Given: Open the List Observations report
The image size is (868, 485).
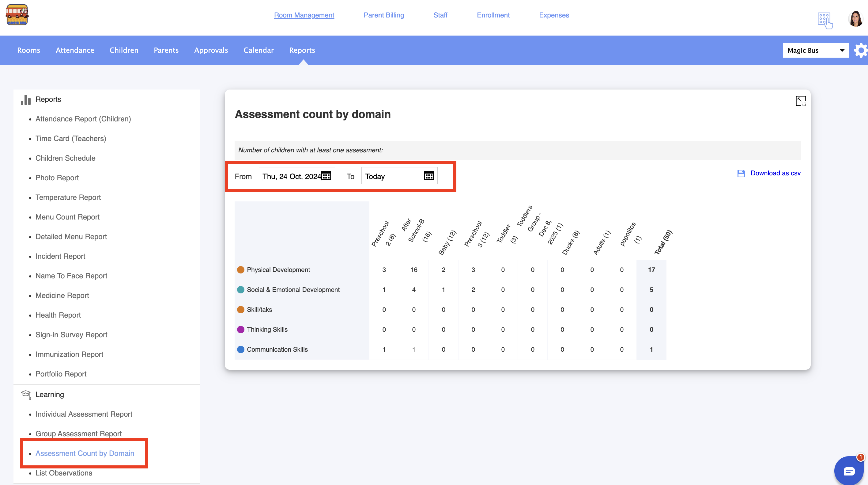Looking at the screenshot, I should 64,473.
